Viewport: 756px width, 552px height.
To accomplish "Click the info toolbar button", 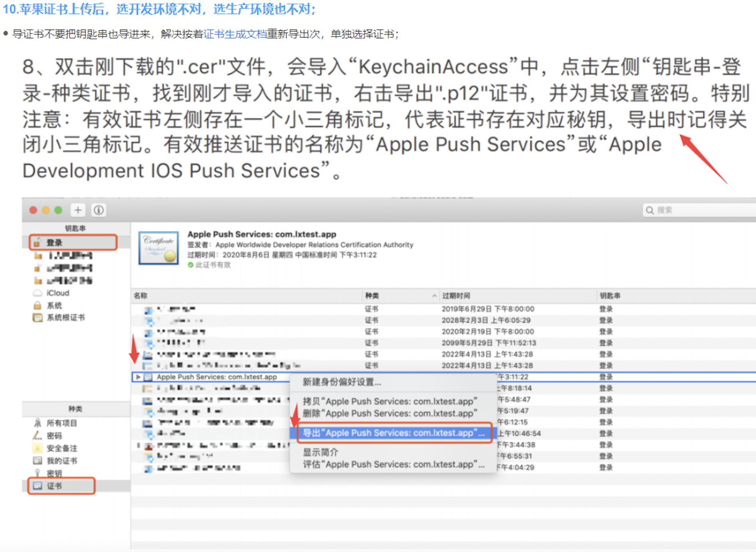I will 99,210.
